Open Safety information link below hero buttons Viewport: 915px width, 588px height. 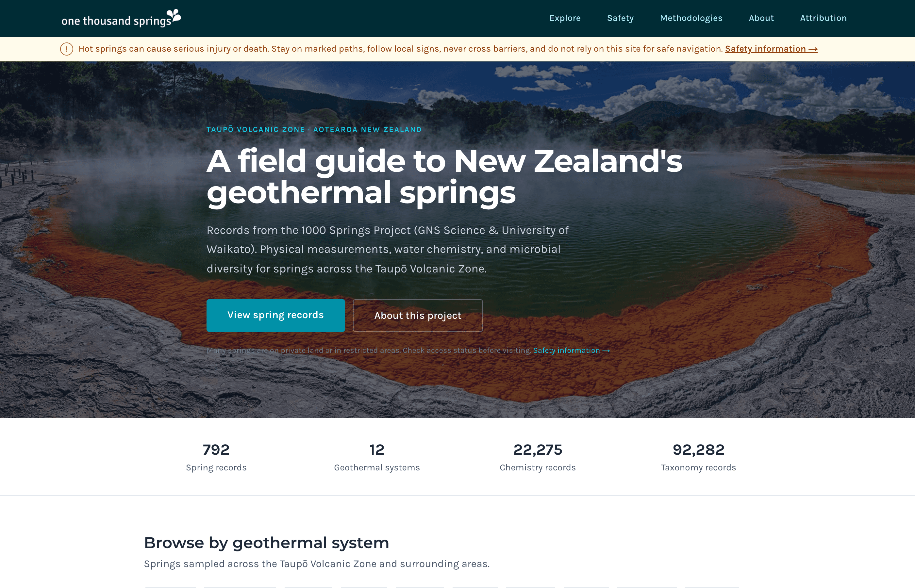[x=571, y=351]
